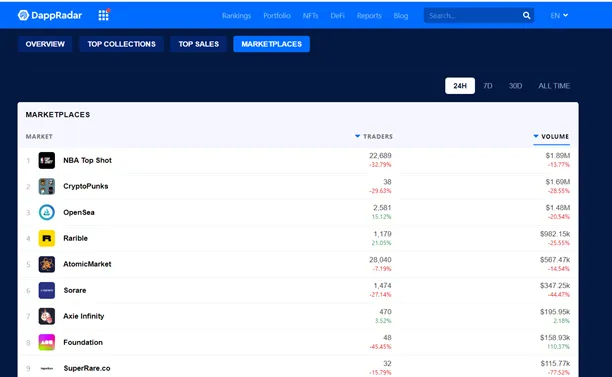The height and width of the screenshot is (377, 612).
Task: Switch to the Top Collections tab
Action: click(x=121, y=44)
